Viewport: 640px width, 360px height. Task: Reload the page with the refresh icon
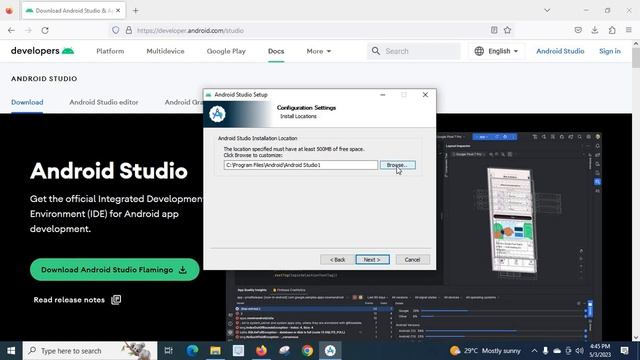[45, 30]
